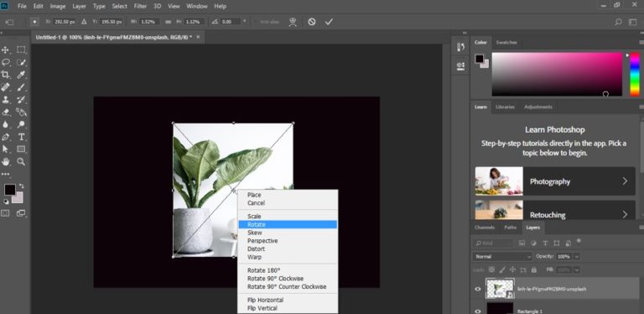Cancel transform with the no-entry icon
This screenshot has height=314, width=644.
pos(312,22)
